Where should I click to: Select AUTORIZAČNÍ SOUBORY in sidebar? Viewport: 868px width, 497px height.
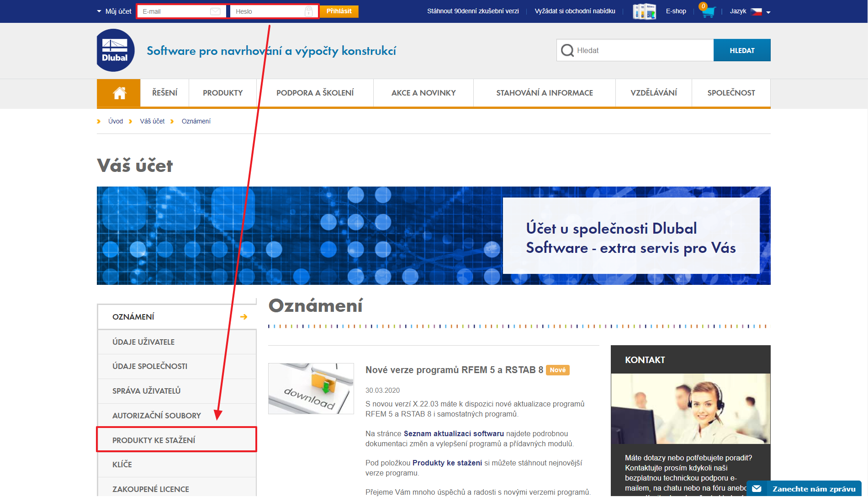(177, 416)
